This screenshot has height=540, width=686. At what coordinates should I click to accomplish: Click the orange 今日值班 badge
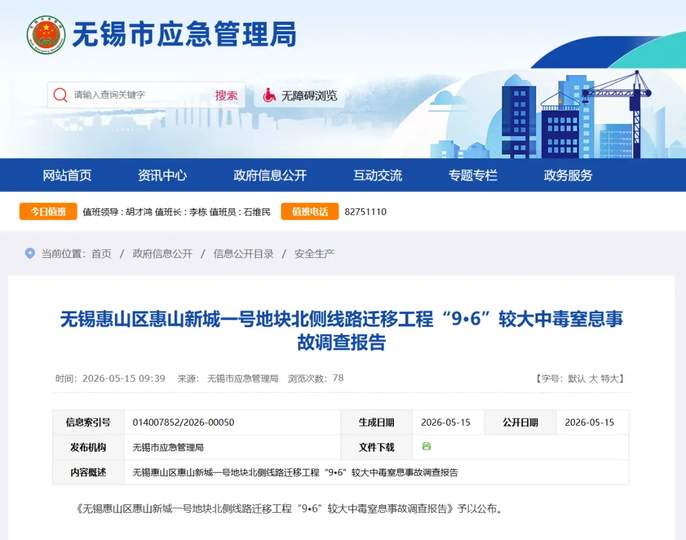point(48,212)
